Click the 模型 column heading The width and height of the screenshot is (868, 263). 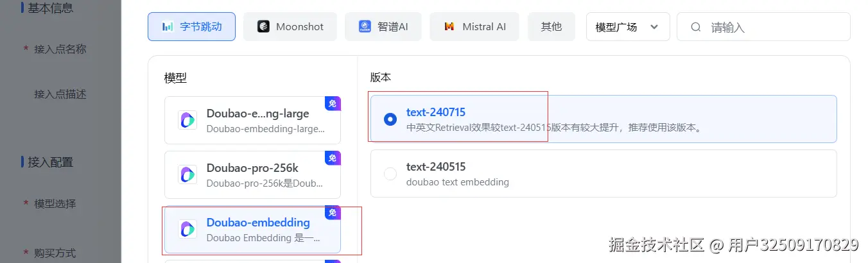175,78
